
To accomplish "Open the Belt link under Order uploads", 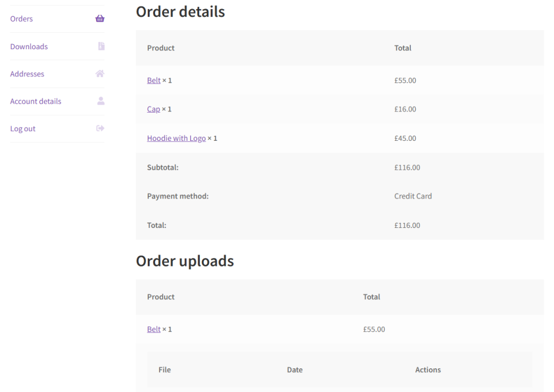I will 153,329.
